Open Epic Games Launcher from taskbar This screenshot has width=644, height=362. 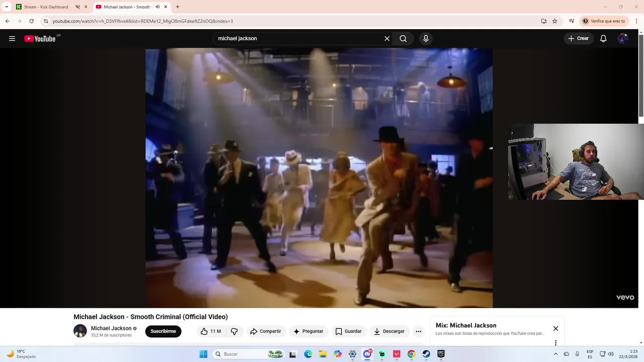coord(441,354)
